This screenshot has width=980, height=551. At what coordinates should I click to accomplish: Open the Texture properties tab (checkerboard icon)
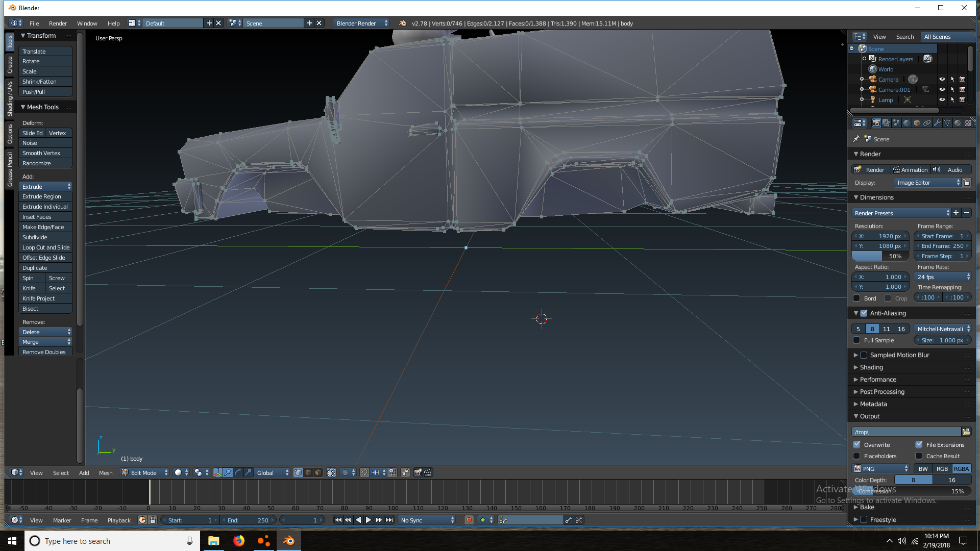968,123
